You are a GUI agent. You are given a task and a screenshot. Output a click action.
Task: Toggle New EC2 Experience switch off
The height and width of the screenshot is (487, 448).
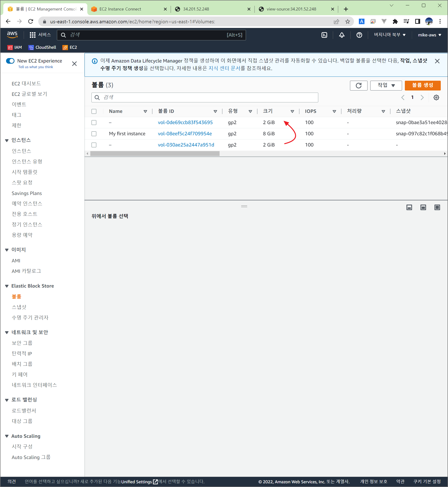point(10,61)
